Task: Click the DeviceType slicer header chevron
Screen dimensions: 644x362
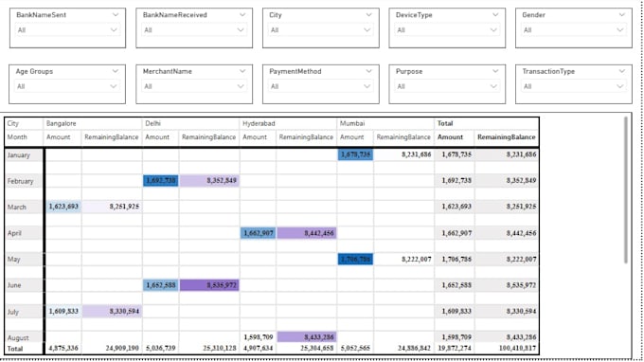Action: point(495,15)
